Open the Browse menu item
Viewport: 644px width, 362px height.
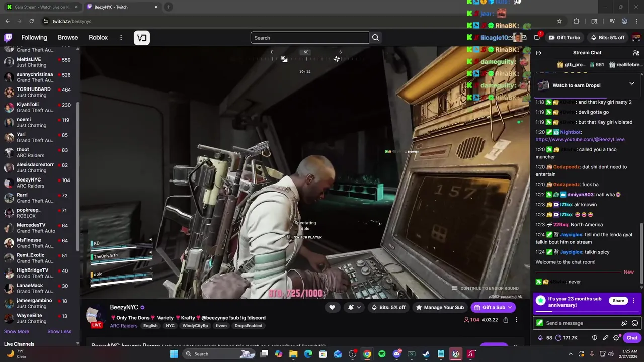pos(68,38)
